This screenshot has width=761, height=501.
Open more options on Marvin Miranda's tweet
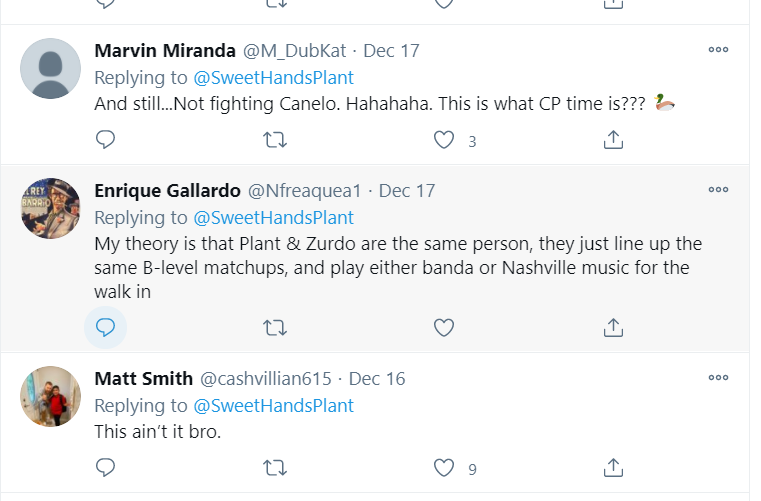(x=718, y=50)
